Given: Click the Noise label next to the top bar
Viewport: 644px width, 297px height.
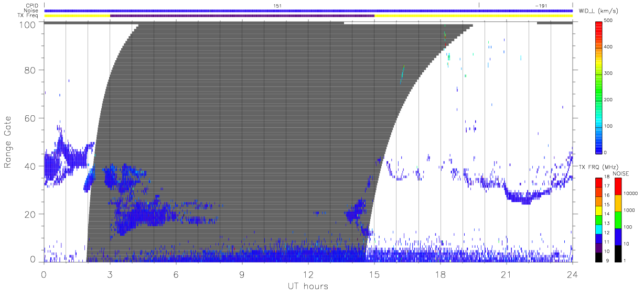Looking at the screenshot, I should click(x=31, y=10).
